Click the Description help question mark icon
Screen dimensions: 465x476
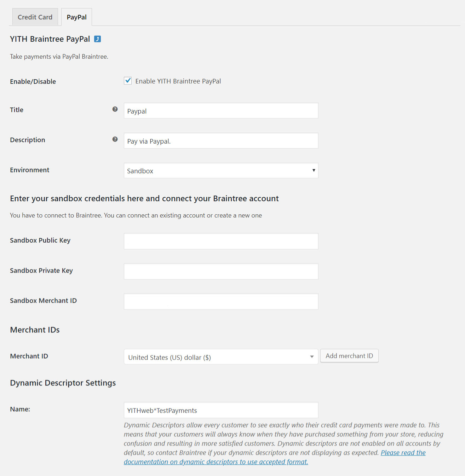click(115, 139)
